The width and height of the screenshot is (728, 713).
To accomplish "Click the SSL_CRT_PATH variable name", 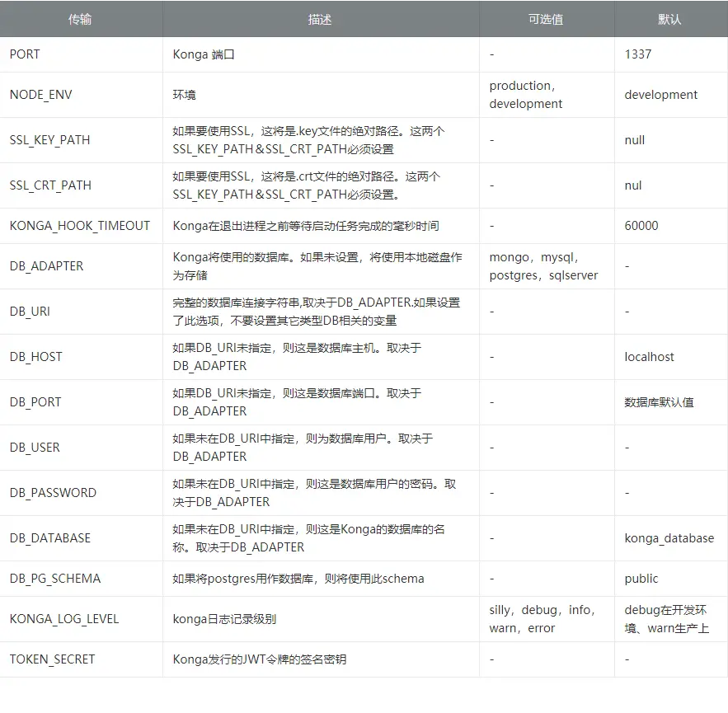I will pos(50,185).
